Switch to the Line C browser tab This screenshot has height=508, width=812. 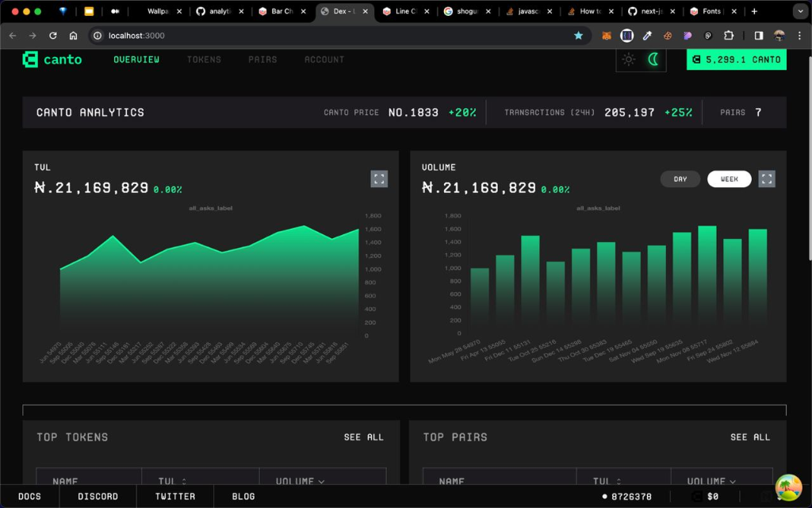[405, 11]
